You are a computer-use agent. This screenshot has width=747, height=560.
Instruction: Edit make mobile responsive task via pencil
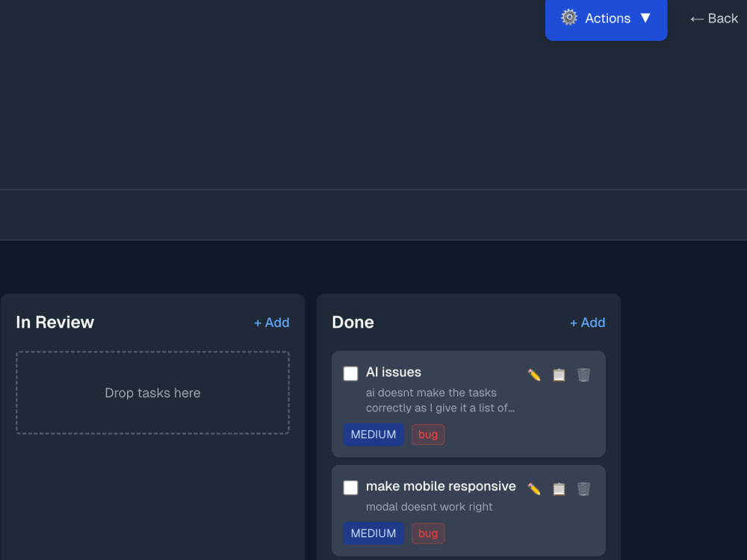(534, 489)
